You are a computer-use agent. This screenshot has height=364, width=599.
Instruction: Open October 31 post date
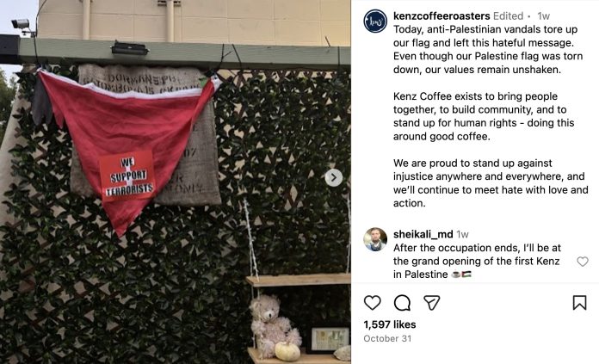coord(387,338)
